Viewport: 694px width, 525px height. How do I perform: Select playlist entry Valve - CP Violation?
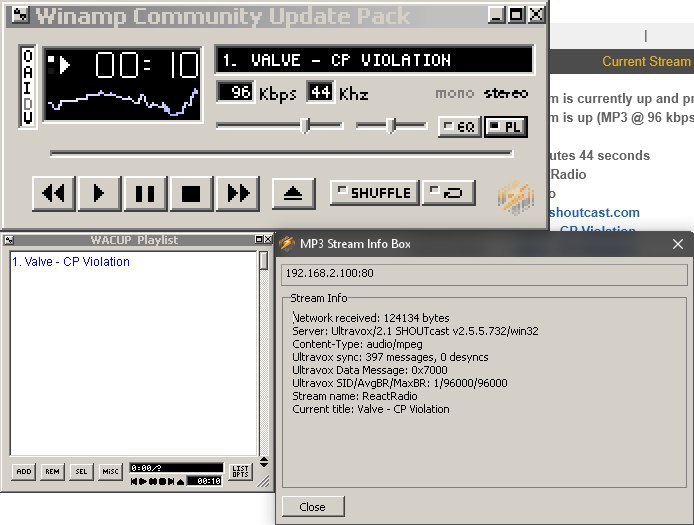[x=71, y=262]
